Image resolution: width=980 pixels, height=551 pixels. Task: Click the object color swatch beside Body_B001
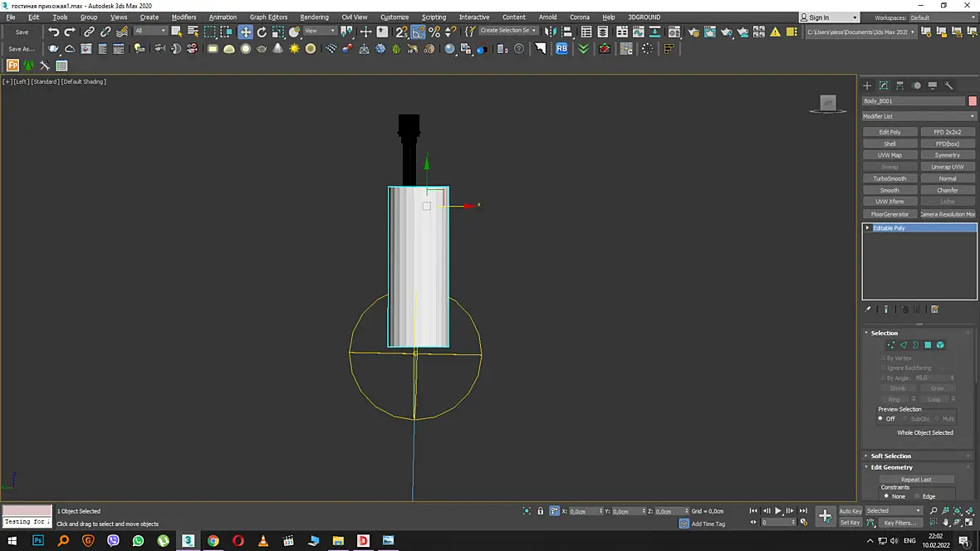pyautogui.click(x=973, y=101)
